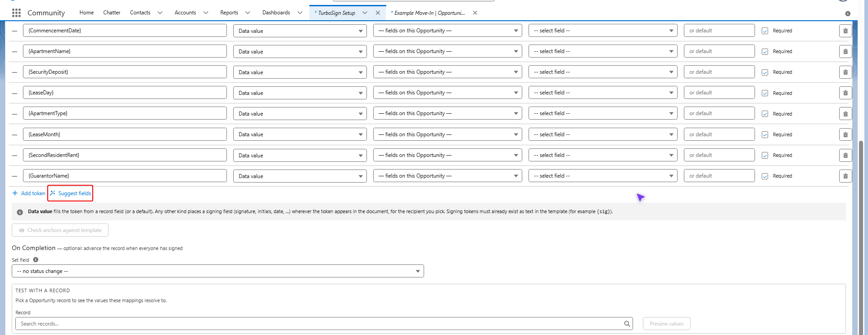Click the Set field info icon
This screenshot has height=335, width=868.
click(36, 259)
